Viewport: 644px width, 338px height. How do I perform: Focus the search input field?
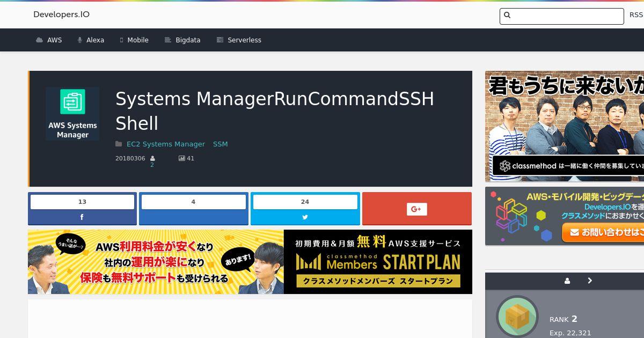[562, 16]
